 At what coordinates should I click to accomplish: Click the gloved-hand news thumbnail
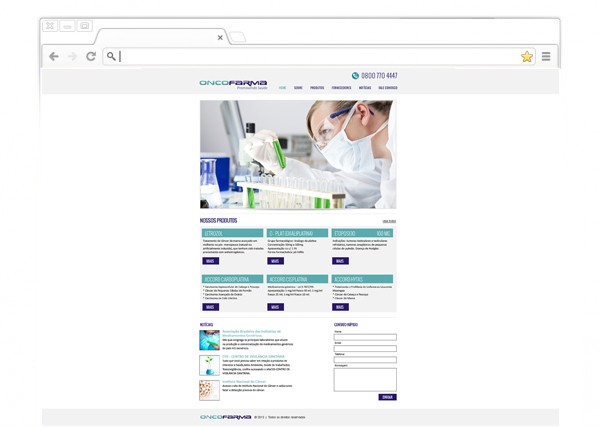click(209, 340)
